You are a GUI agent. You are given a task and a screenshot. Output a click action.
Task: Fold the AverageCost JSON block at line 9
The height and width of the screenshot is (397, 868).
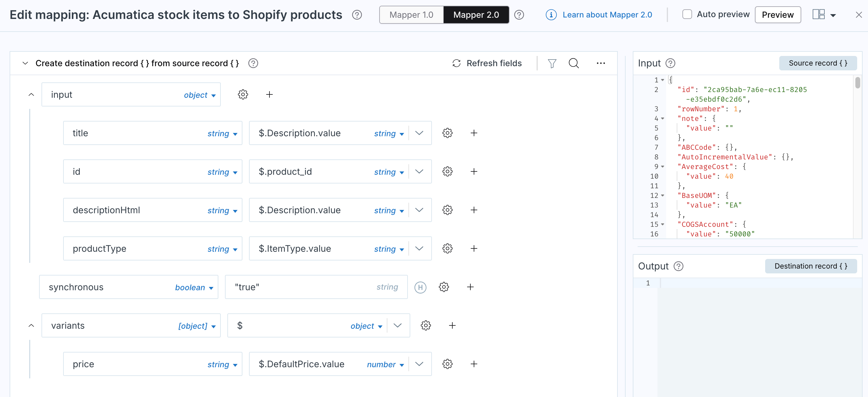click(x=663, y=167)
